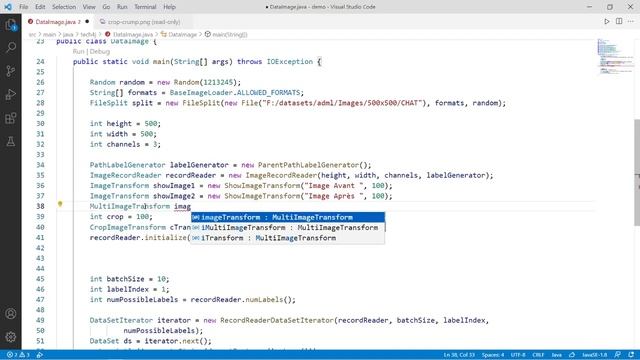Switch to the DataImage.java tab
Screen dimensions: 640x360
[x=58, y=22]
